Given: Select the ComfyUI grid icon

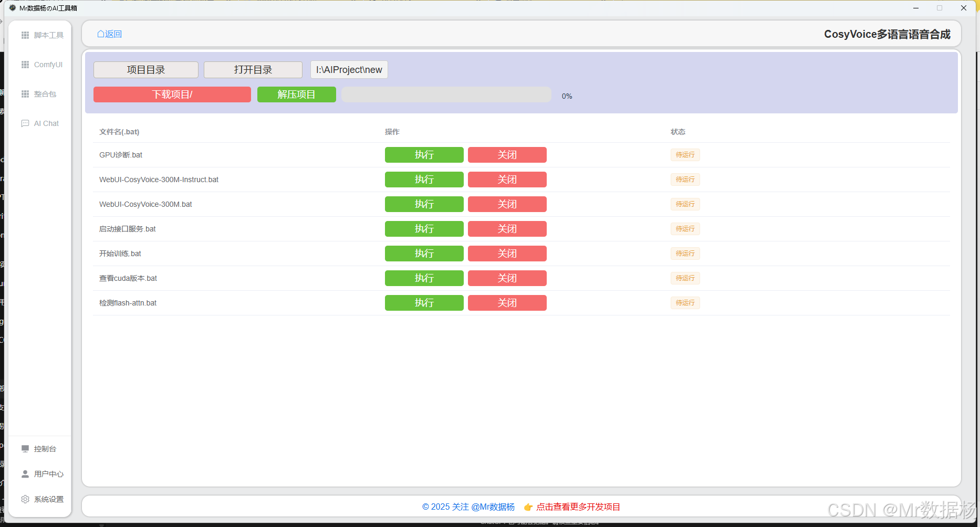Looking at the screenshot, I should pyautogui.click(x=25, y=65).
